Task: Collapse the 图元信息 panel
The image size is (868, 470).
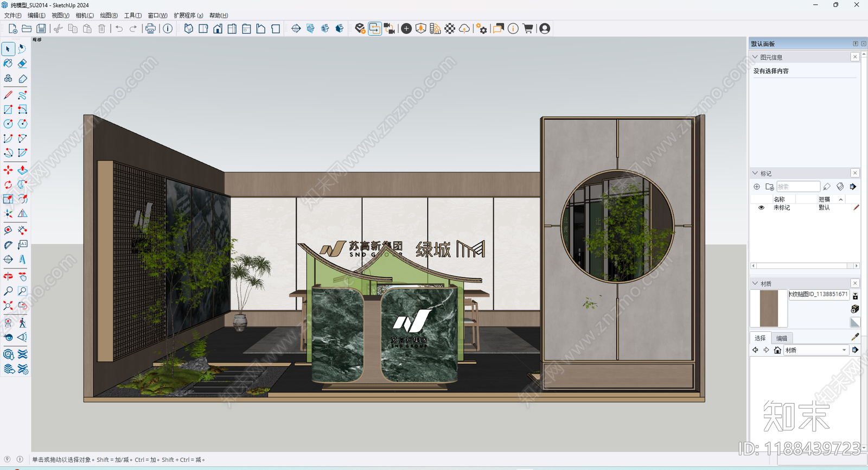Action: (x=755, y=57)
